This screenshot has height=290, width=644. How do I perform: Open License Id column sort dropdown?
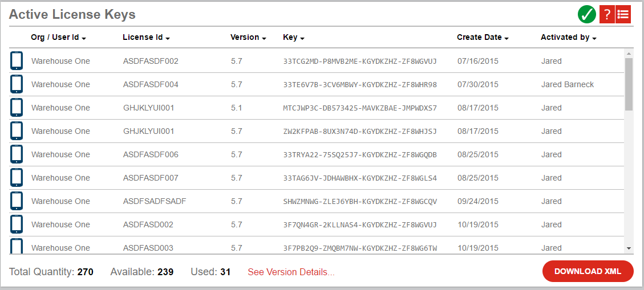(x=147, y=38)
